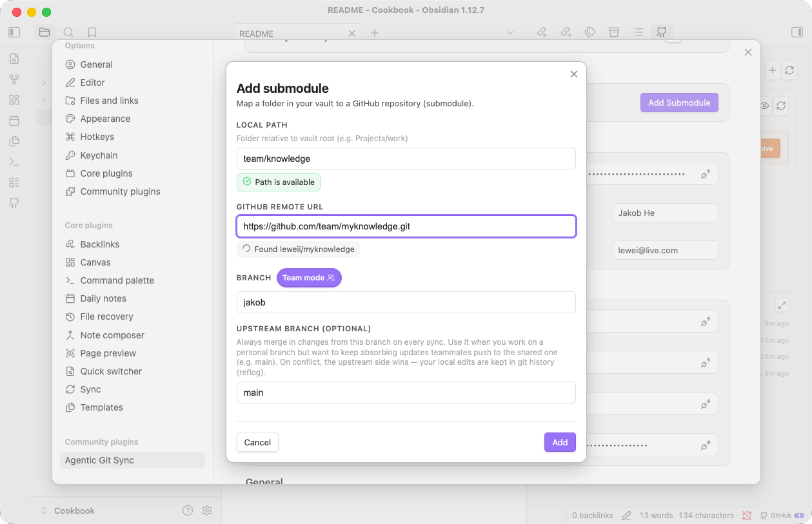Close the Add submodule dialog

[x=574, y=74]
